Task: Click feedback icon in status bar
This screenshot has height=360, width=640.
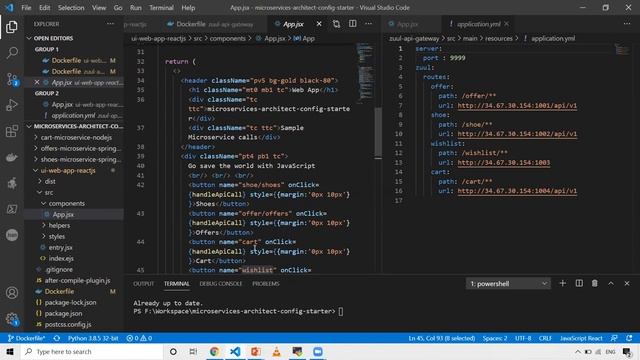Action: coord(614,338)
